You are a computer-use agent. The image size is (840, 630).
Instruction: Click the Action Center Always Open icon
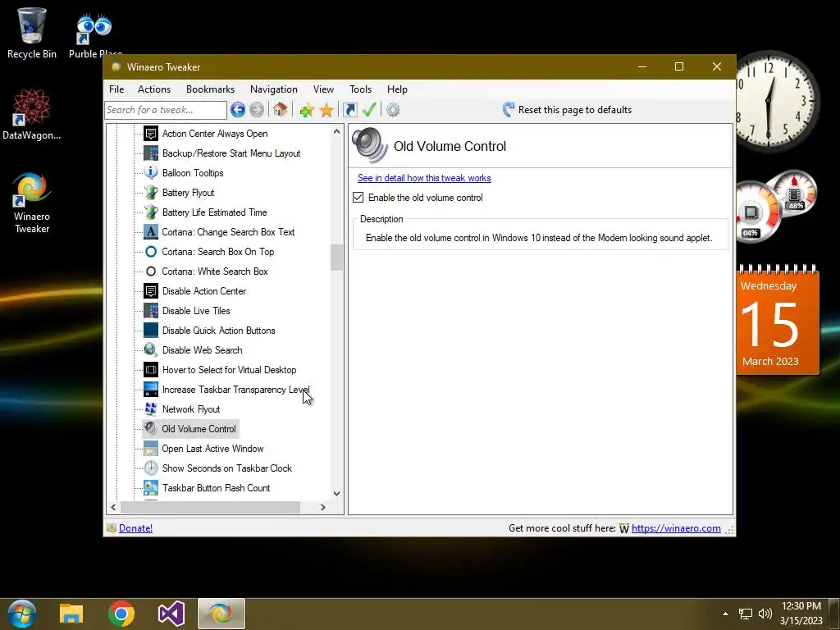coord(151,134)
